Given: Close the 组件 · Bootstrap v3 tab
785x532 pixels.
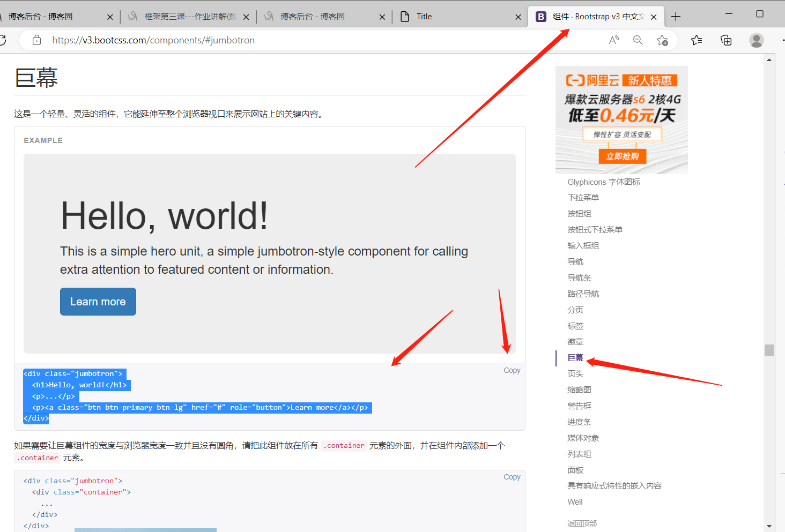Looking at the screenshot, I should point(654,17).
